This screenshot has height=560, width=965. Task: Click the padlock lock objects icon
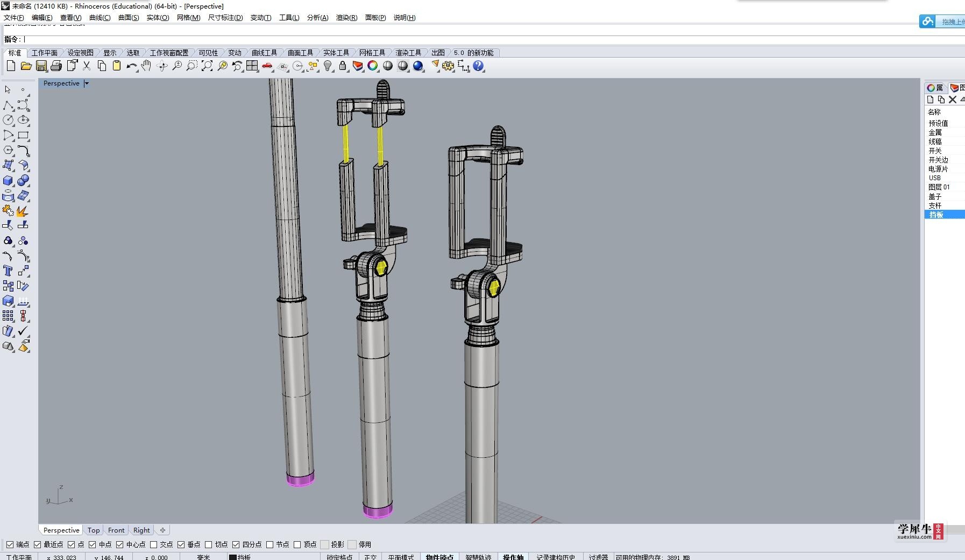click(343, 66)
